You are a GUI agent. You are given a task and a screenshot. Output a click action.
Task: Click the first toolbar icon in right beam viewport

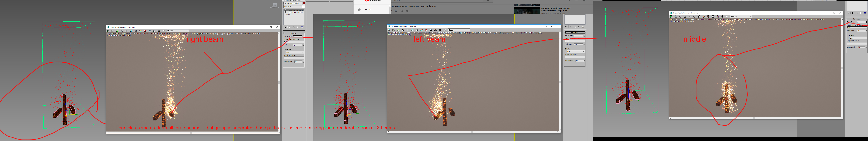[x=108, y=31]
